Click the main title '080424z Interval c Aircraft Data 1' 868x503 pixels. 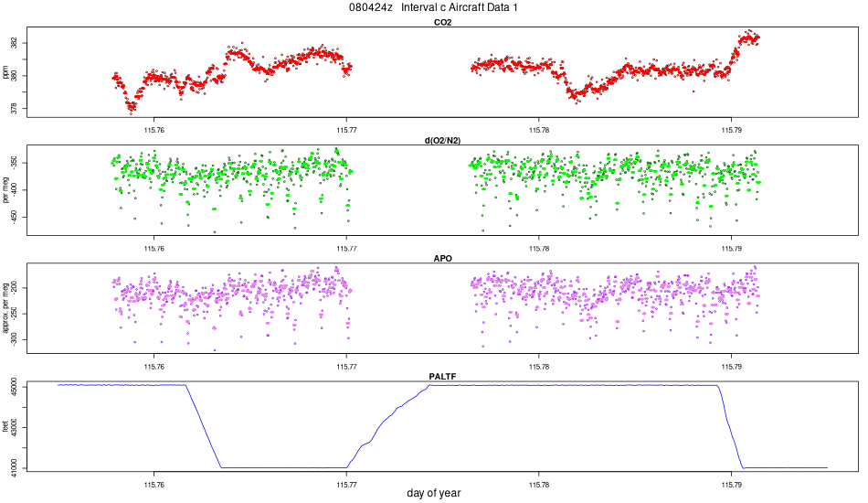click(433, 7)
